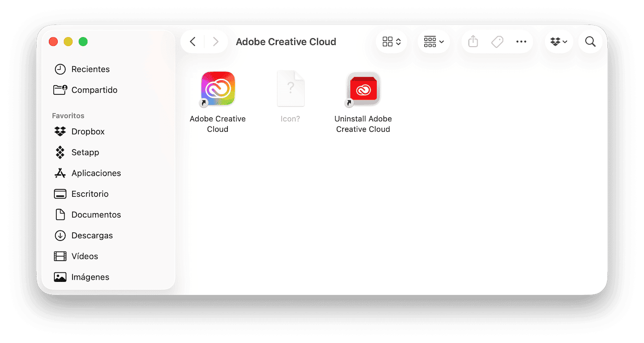Click the "Icon?" file name label

(x=290, y=119)
